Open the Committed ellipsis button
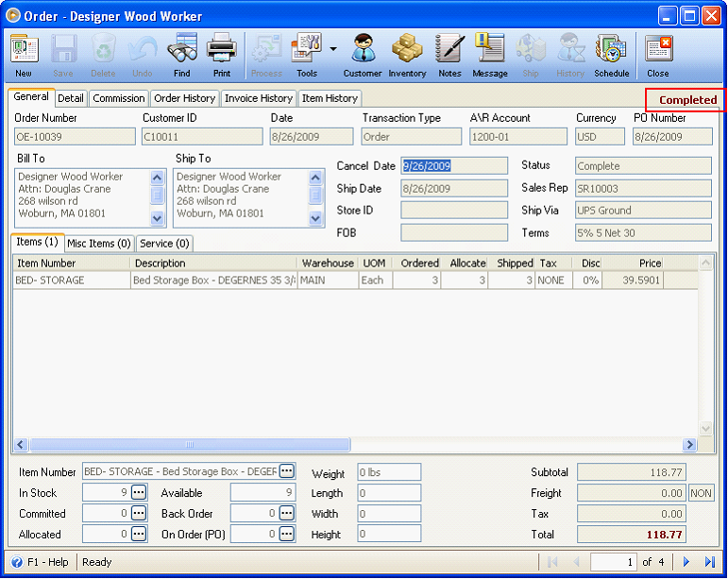 [139, 513]
